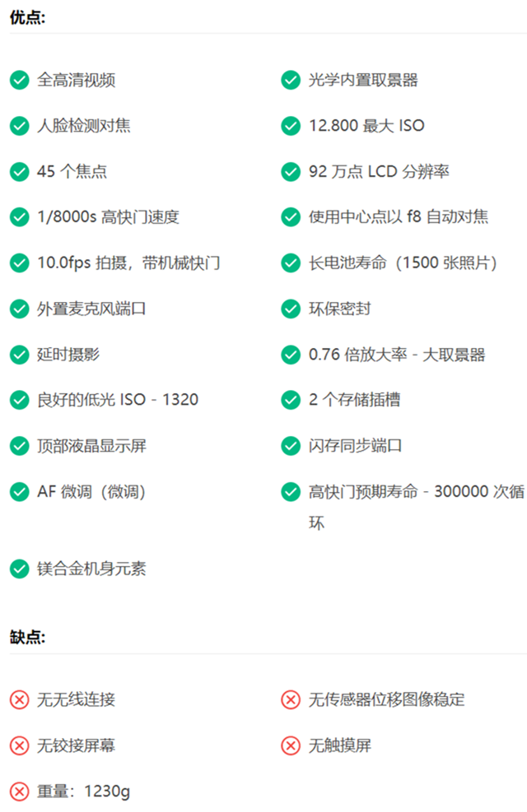Click the 1/8000s 高快门速度 text
This screenshot has width=527, height=812.
pyautogui.click(x=108, y=217)
